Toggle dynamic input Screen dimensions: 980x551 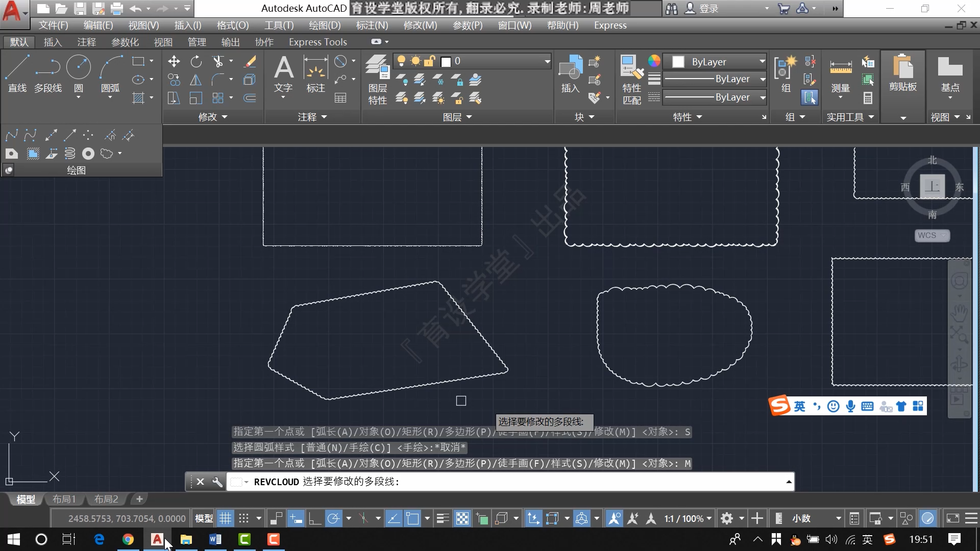pos(296,519)
